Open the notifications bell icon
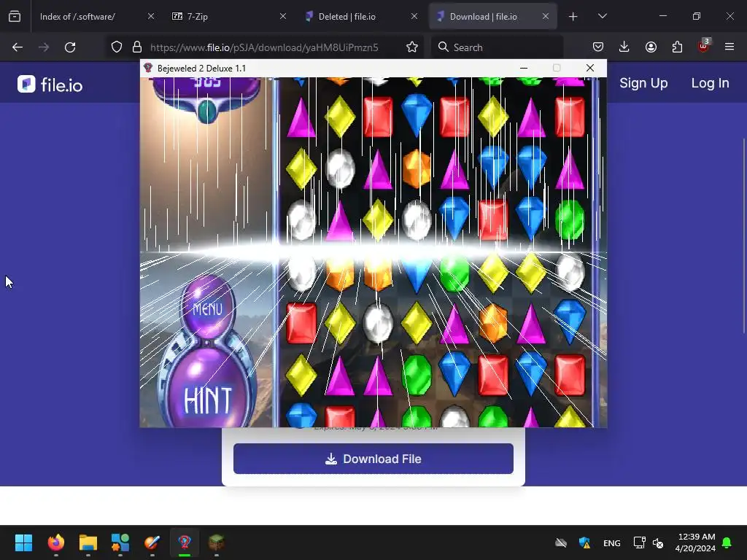747x560 pixels. pyautogui.click(x=727, y=542)
